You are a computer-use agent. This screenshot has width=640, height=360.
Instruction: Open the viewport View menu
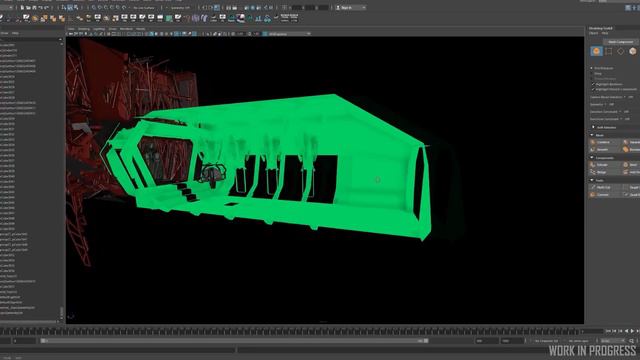[71, 29]
